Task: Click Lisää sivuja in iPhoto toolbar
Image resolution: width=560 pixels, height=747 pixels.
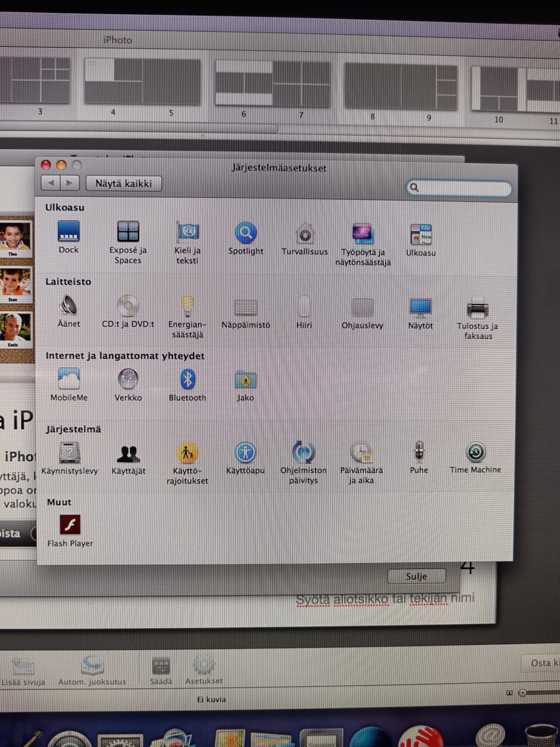Action: 23,671
